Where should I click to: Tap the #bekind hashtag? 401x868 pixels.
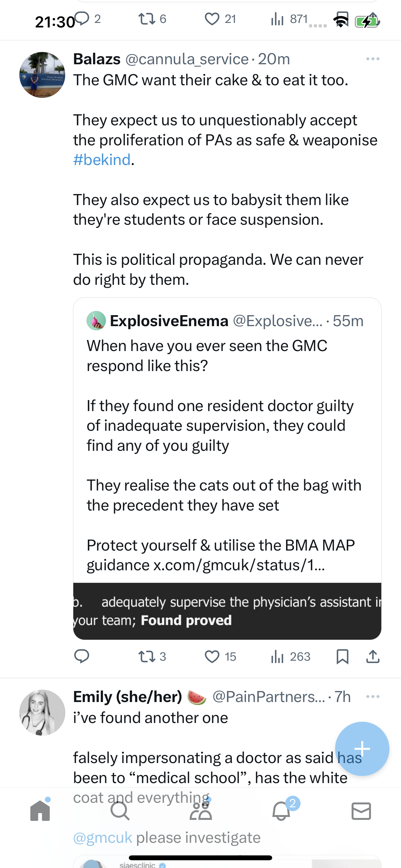102,160
